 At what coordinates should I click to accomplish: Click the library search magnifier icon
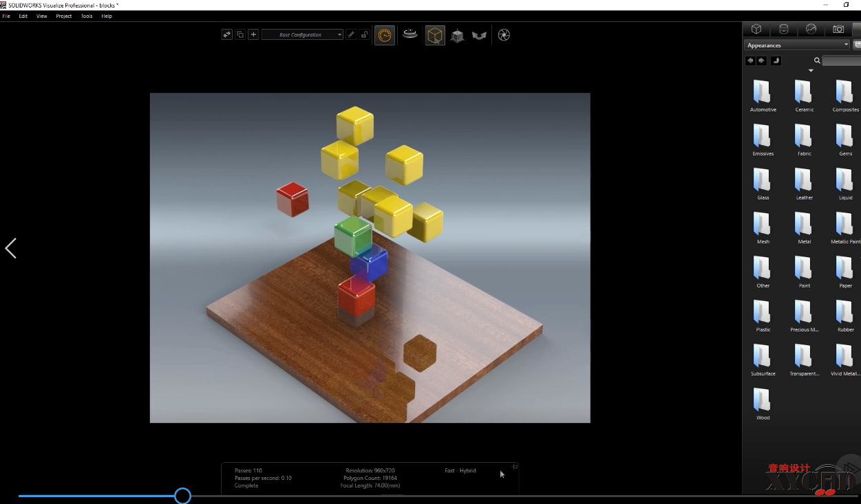click(x=817, y=61)
